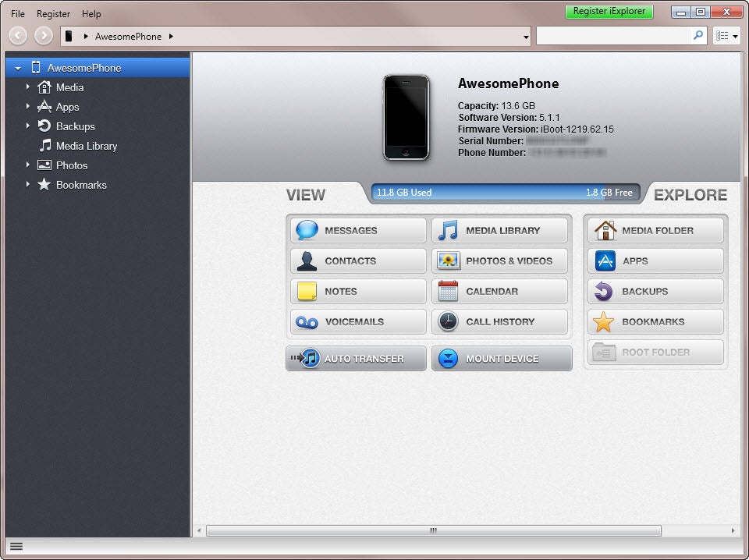Open the Register menu
Image resolution: width=749 pixels, height=560 pixels.
click(53, 14)
